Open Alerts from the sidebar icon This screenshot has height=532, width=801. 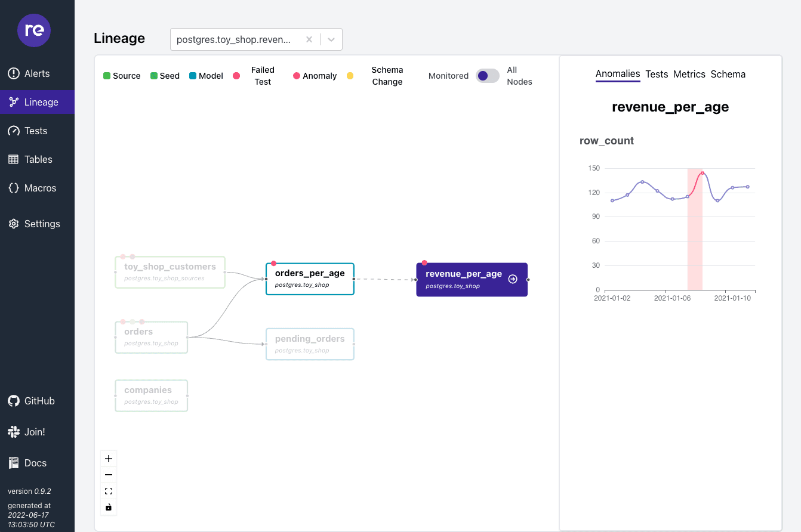click(x=14, y=73)
